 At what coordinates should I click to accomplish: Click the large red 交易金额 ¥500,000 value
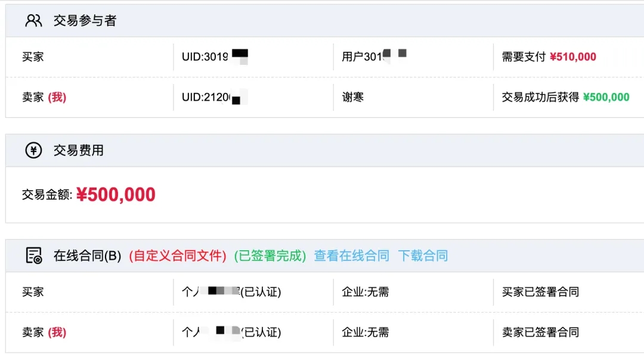pos(116,195)
